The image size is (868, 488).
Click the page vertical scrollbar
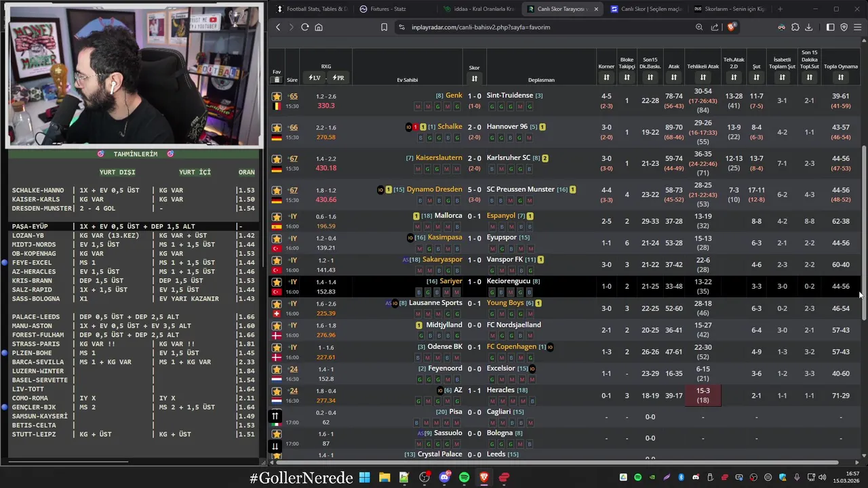(x=863, y=234)
